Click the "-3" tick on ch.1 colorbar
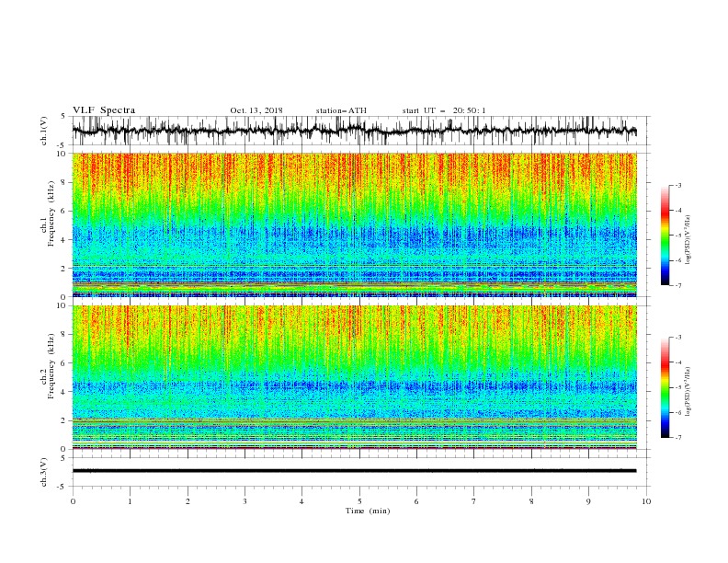The width and height of the screenshot is (728, 563). [x=678, y=185]
